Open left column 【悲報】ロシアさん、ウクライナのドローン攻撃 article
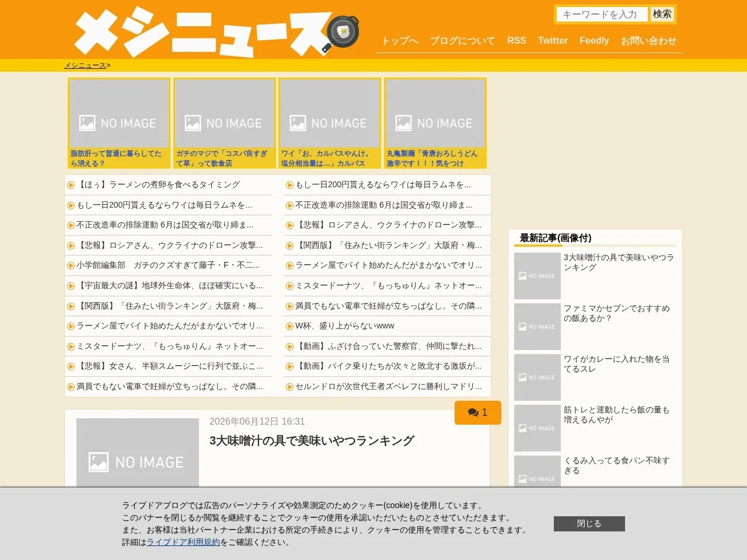This screenshot has width=747, height=560. (x=170, y=245)
